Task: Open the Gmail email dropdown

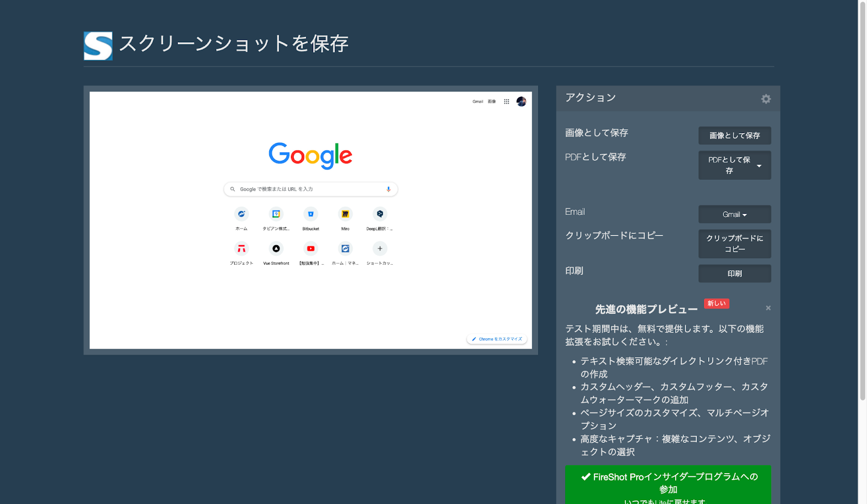Action: click(734, 214)
